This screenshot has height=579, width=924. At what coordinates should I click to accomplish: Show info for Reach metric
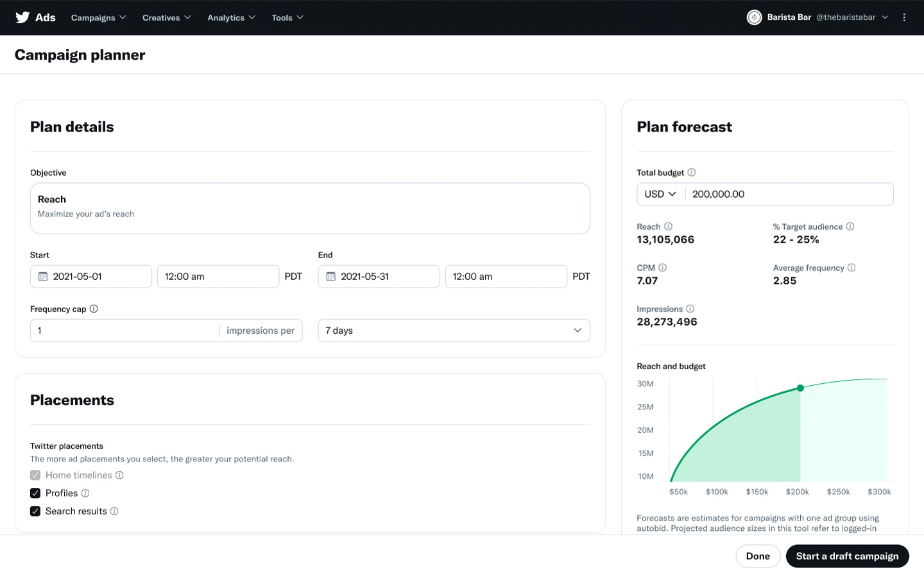point(668,227)
